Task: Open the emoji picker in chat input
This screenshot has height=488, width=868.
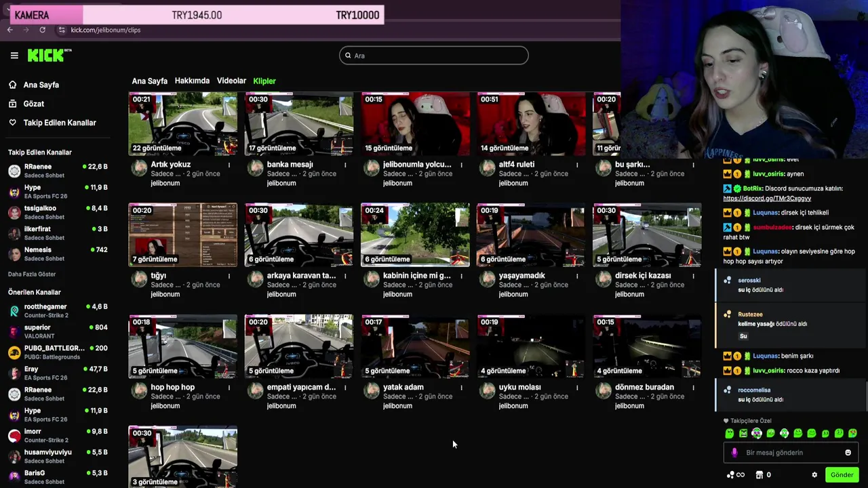Action: tap(848, 453)
